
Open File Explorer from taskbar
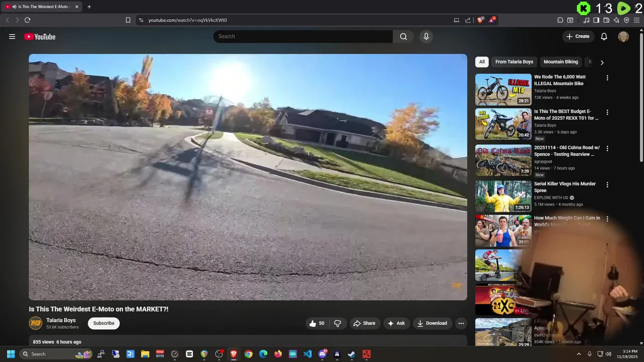(145, 354)
